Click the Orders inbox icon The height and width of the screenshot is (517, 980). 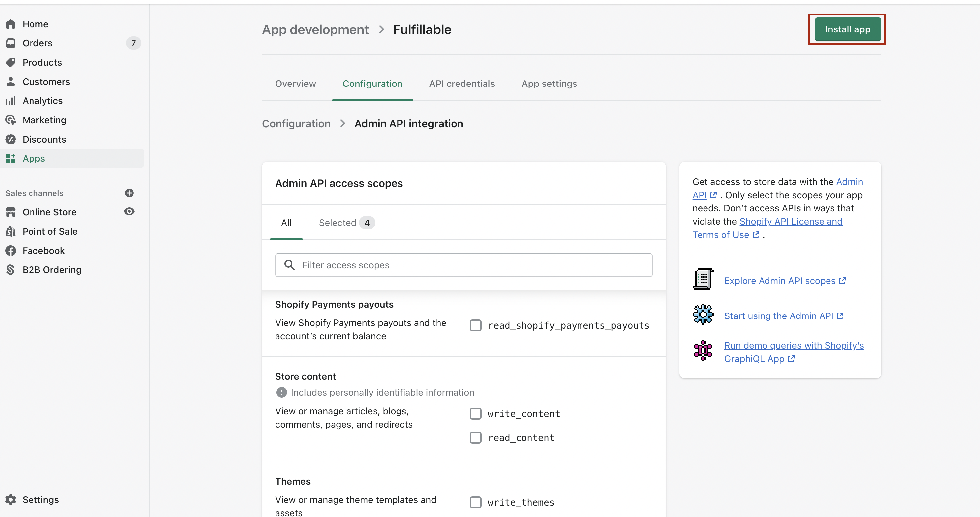[x=11, y=43]
